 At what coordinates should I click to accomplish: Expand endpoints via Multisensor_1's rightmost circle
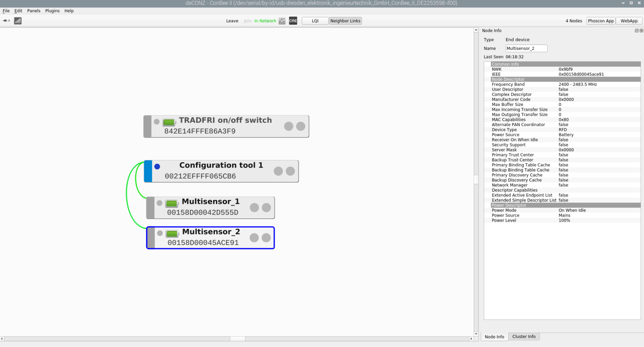tap(266, 208)
